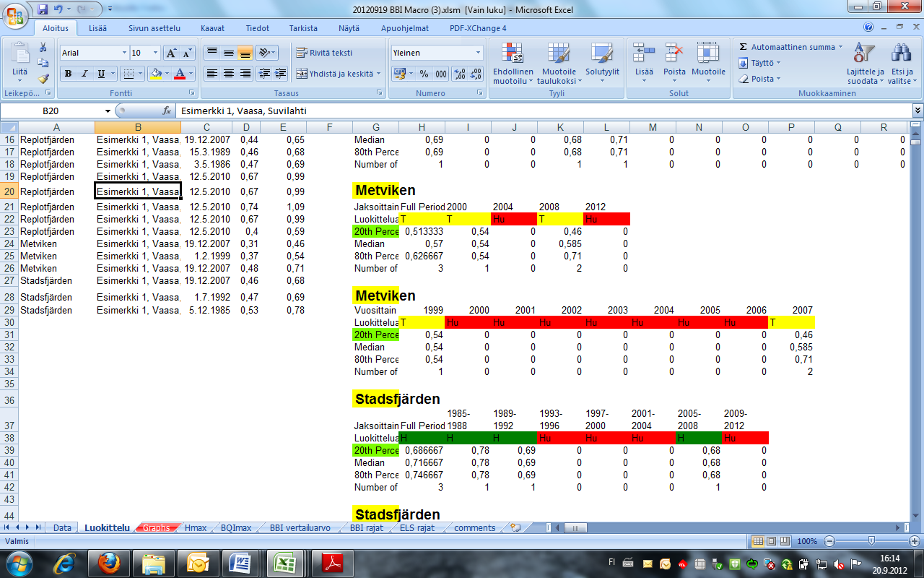Decrease cell indent
Image resolution: width=924 pixels, height=578 pixels.
pyautogui.click(x=264, y=74)
